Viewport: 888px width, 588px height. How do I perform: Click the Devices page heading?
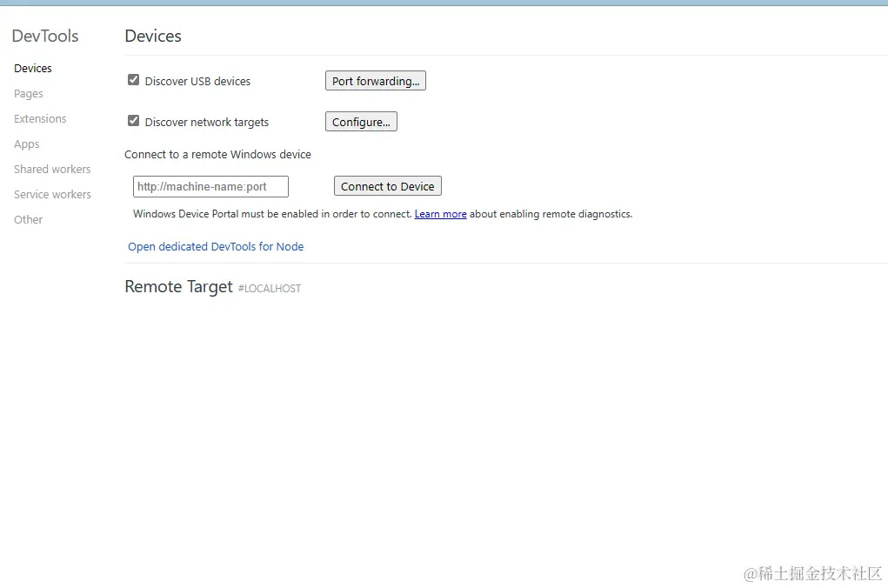click(x=153, y=37)
